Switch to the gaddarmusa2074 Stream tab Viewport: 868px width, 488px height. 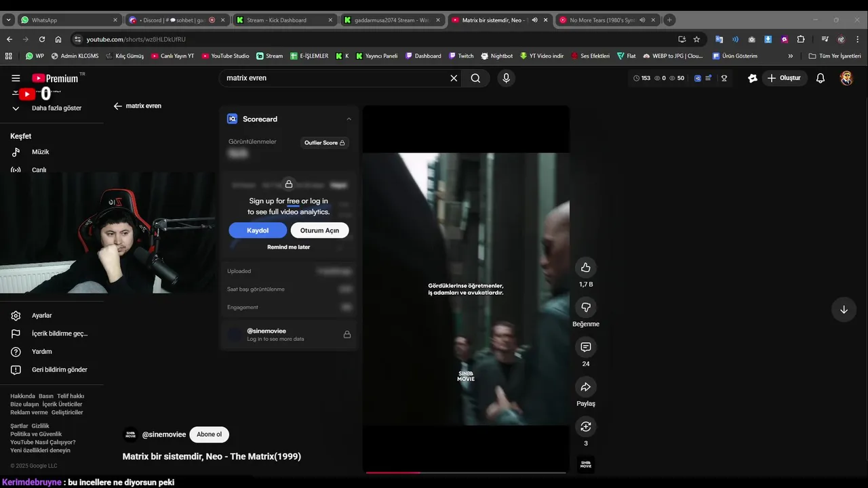point(392,20)
